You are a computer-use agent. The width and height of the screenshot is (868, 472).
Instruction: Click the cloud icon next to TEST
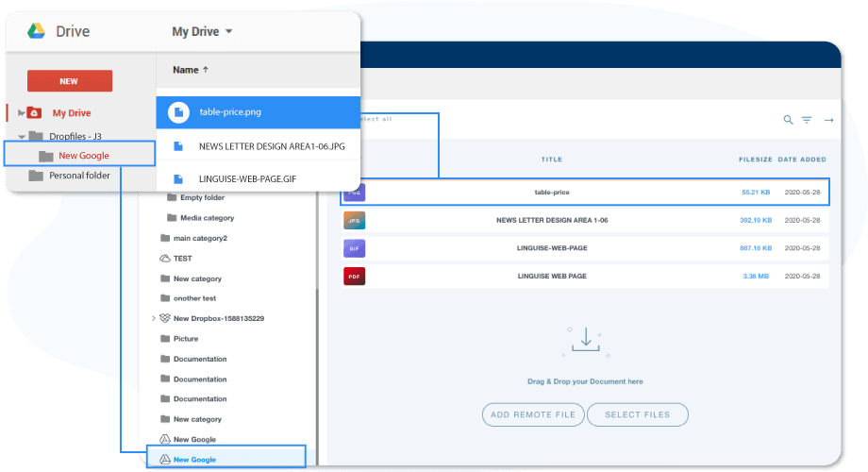[x=165, y=258]
